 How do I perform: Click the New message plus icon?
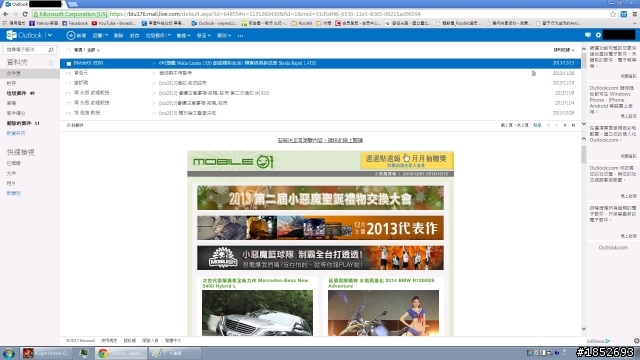coord(71,36)
